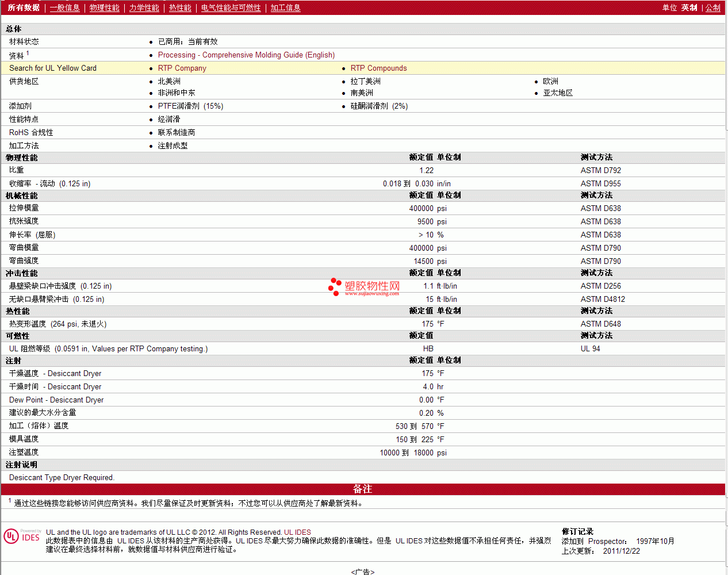Click ASTM D955 test method text
This screenshot has height=575, width=728.
[x=600, y=183]
